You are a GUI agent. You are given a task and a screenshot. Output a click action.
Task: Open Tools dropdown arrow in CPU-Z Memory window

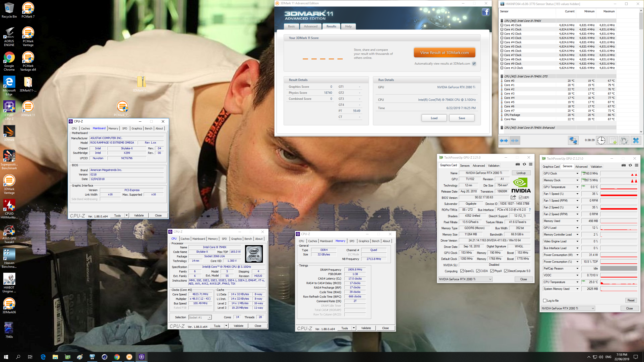pos(354,328)
